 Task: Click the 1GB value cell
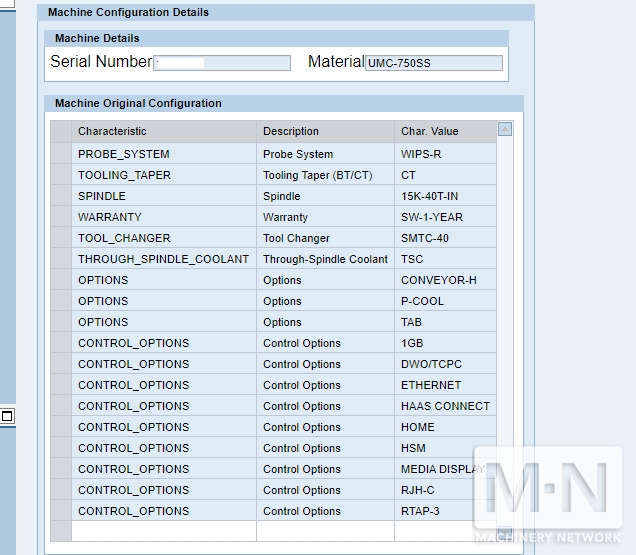pos(445,343)
